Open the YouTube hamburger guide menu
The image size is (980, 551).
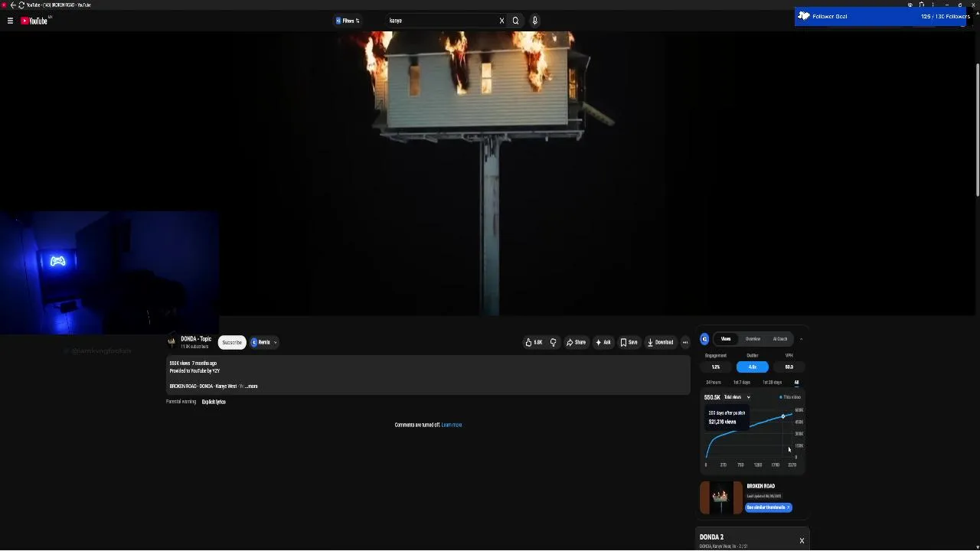10,21
